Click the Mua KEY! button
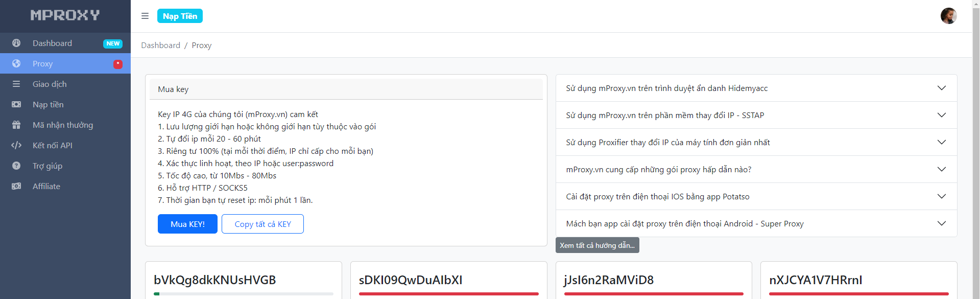 click(x=187, y=224)
